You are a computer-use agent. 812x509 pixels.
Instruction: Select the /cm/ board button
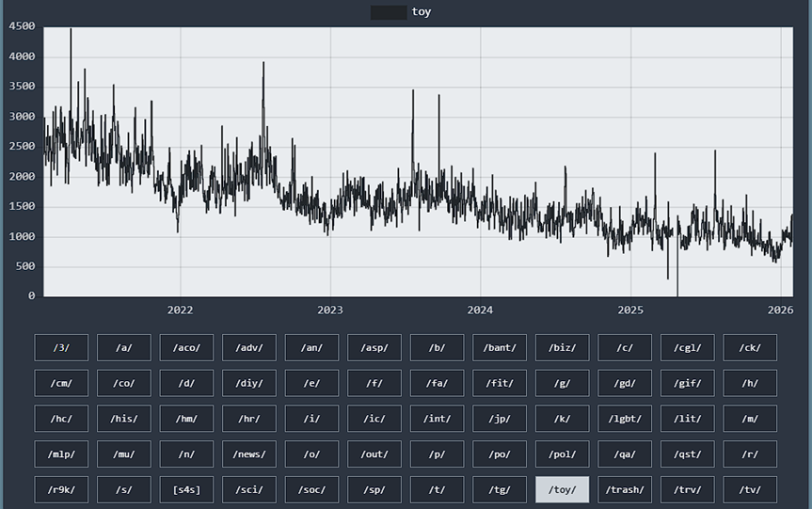tap(61, 383)
